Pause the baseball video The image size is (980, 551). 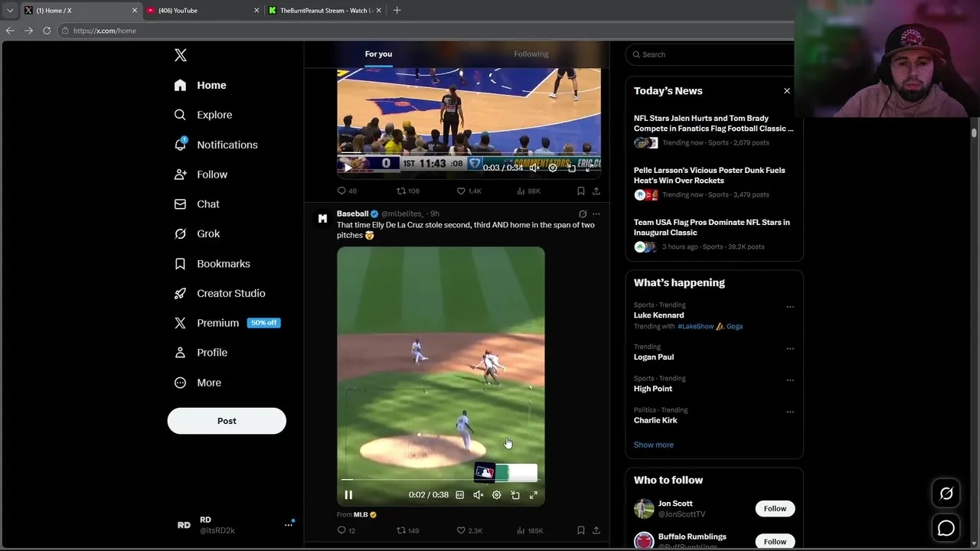[x=348, y=495]
